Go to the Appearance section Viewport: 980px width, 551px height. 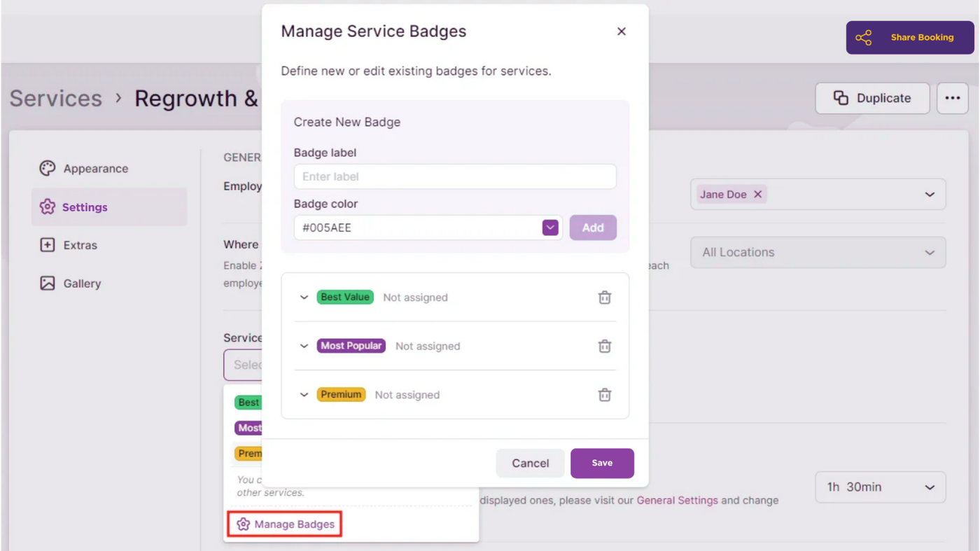click(95, 169)
